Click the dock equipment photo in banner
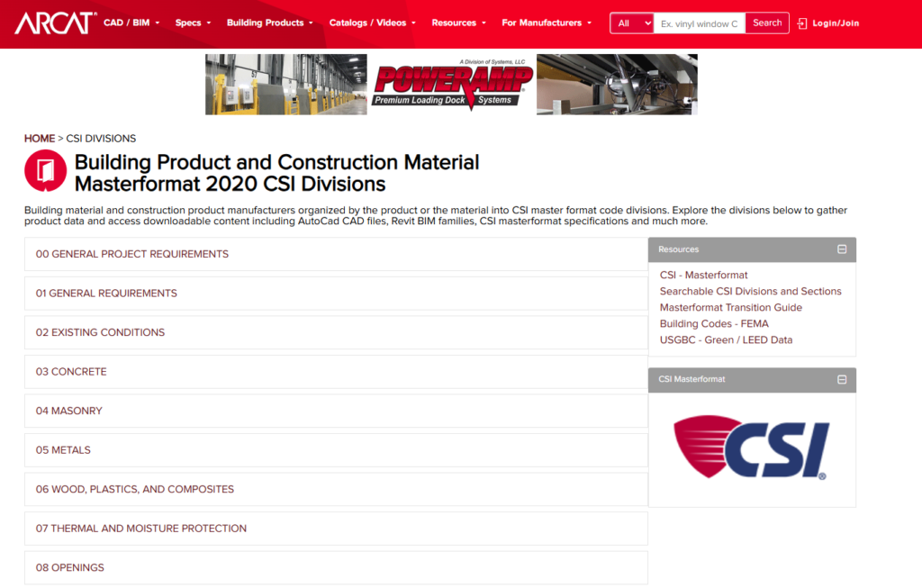The image size is (922, 588). point(617,85)
